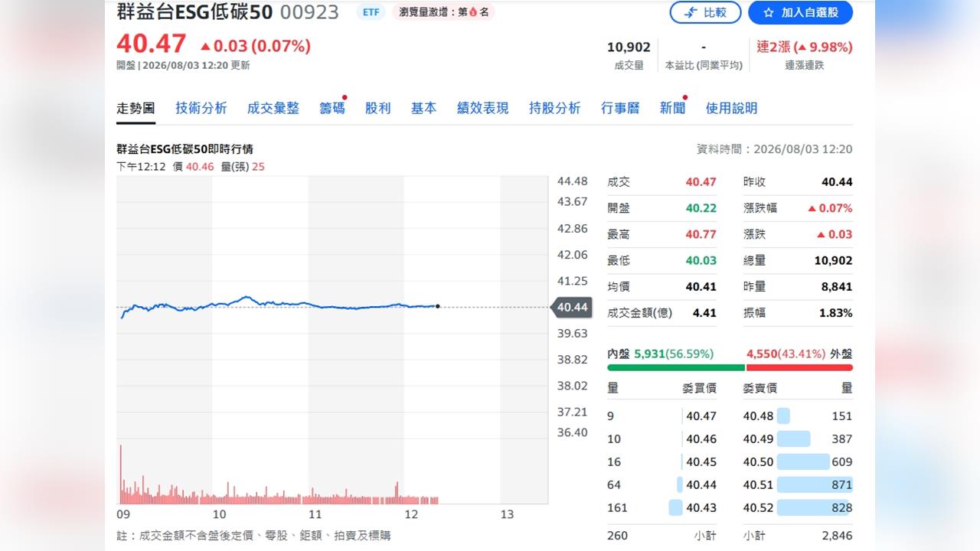Image resolution: width=980 pixels, height=551 pixels.
Task: Click the 40.44 reference price label on chart
Action: 572,307
